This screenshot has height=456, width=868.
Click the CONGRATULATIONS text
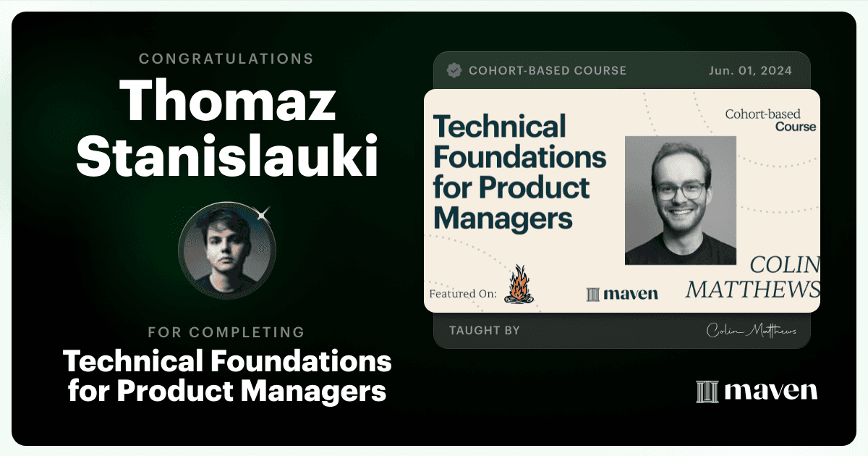226,59
